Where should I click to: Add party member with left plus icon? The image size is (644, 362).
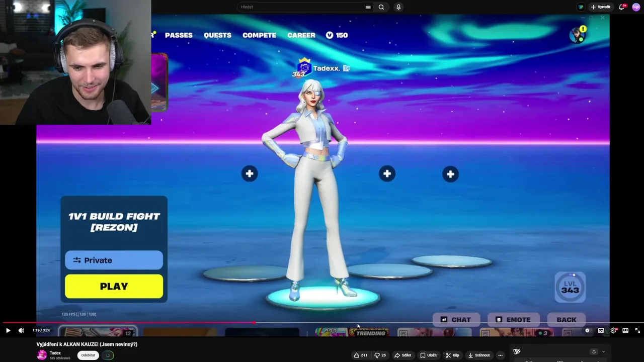point(250,174)
